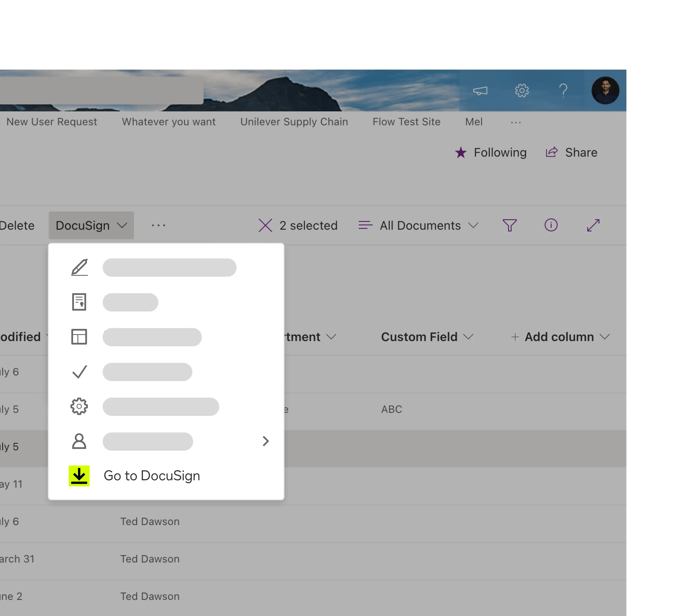Select Go to DocuSign menu item
The width and height of the screenshot is (696, 616).
(152, 476)
